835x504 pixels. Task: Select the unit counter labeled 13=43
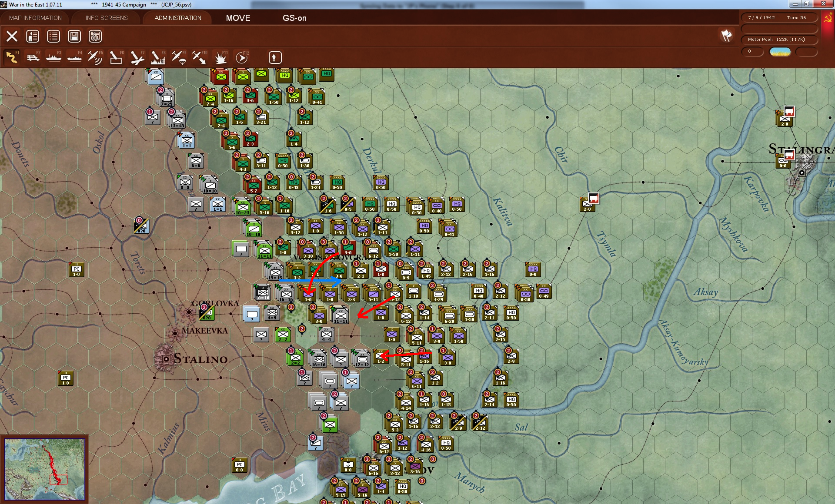177,120
